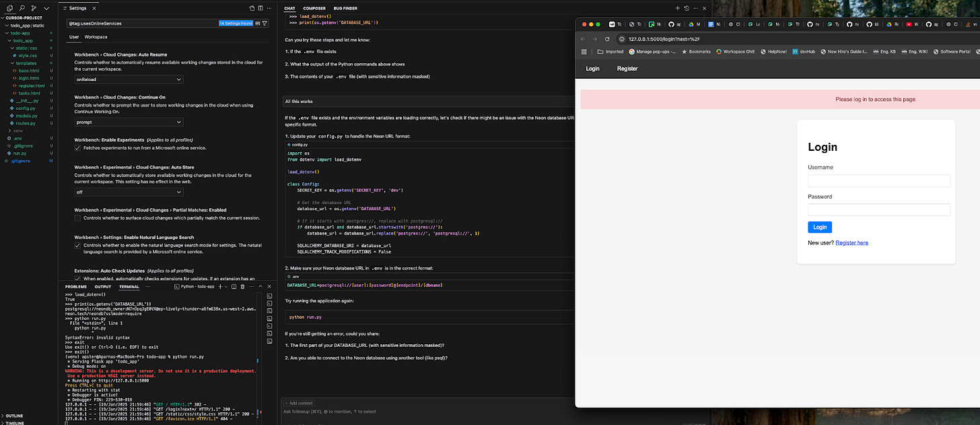Image resolution: width=980 pixels, height=425 pixels.
Task: Go back in the browser window
Action: tap(583, 39)
